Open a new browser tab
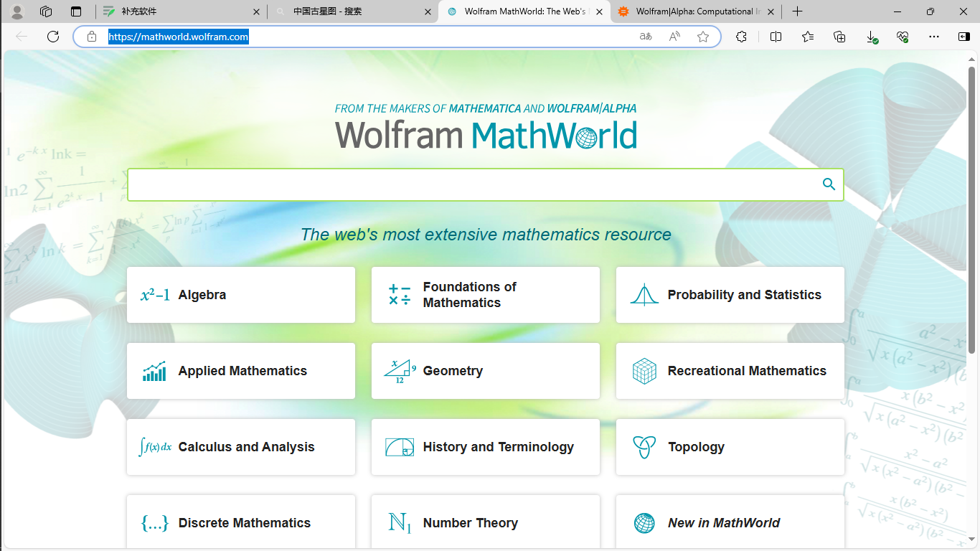Viewport: 980px width, 551px height. [x=797, y=11]
